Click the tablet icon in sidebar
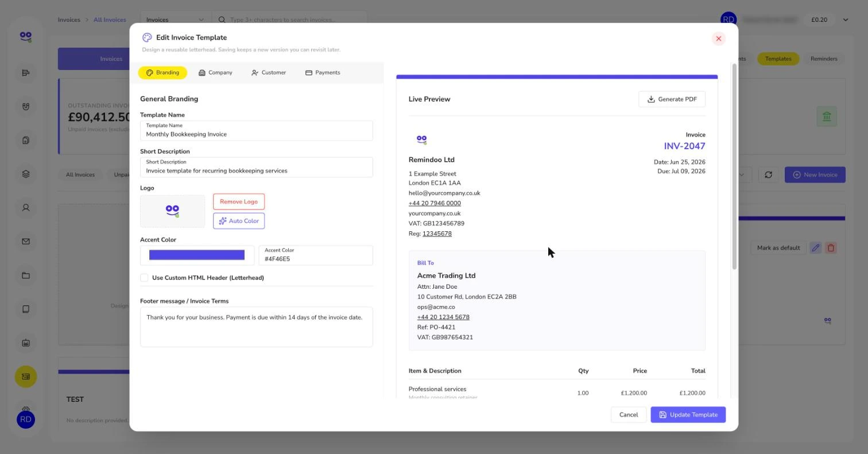This screenshot has width=868, height=454. pos(26,309)
